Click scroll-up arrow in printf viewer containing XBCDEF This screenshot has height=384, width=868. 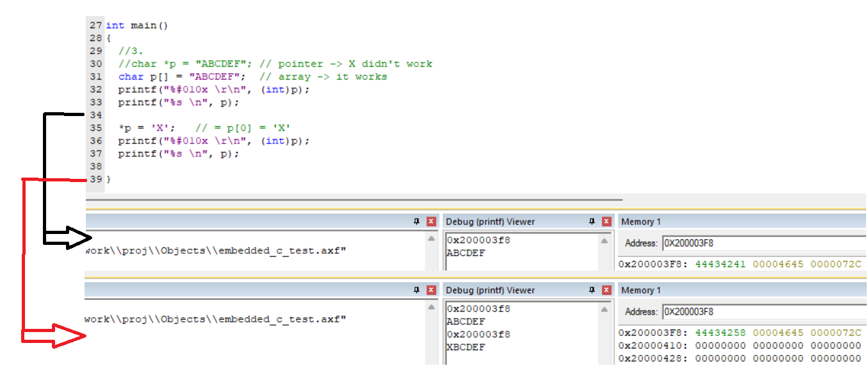[604, 309]
